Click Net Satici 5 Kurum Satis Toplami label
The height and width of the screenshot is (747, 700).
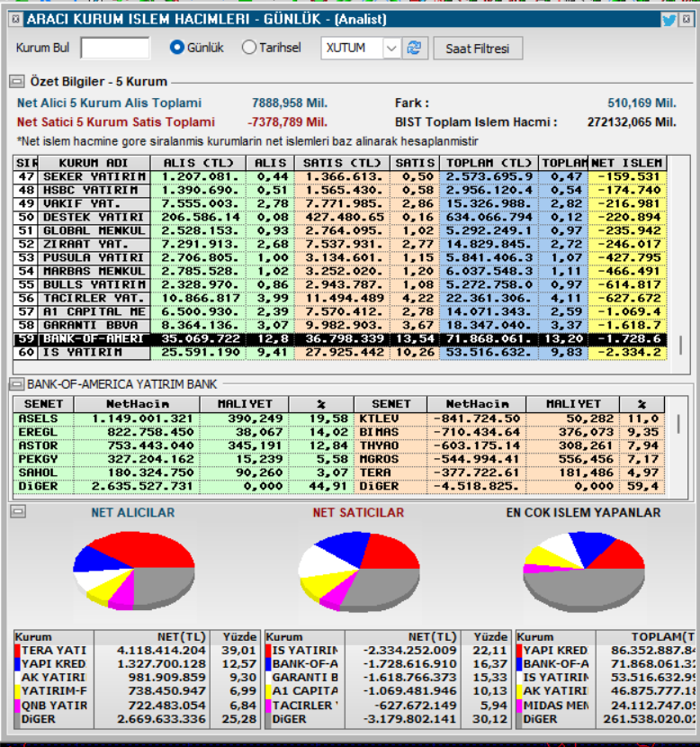click(x=116, y=122)
